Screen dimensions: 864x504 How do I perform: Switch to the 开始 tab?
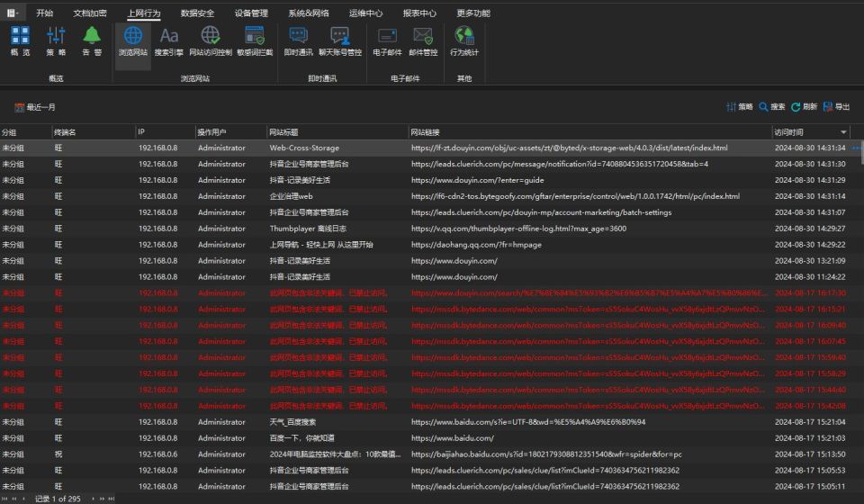(x=45, y=13)
